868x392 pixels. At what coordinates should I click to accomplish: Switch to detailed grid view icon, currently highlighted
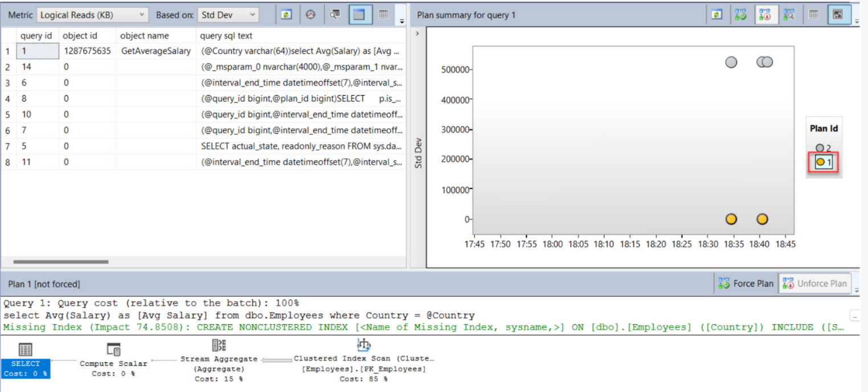click(x=359, y=15)
